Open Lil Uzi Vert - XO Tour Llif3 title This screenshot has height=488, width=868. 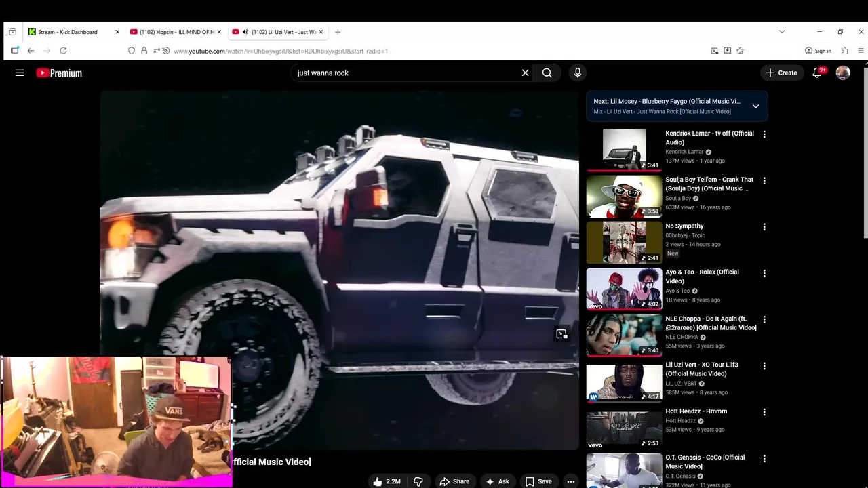coord(701,369)
